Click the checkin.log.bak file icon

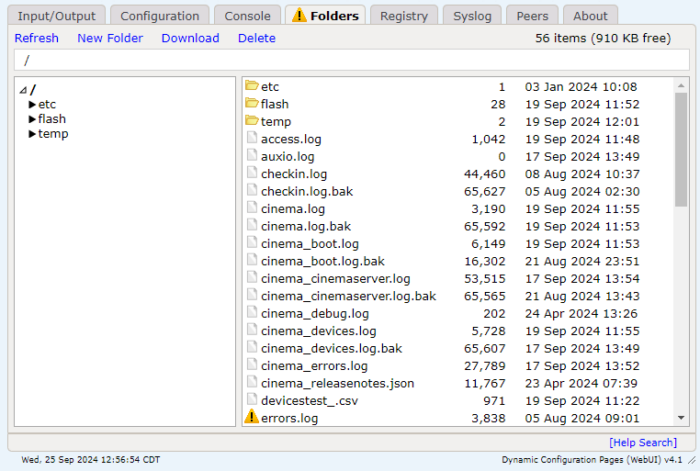click(x=252, y=190)
